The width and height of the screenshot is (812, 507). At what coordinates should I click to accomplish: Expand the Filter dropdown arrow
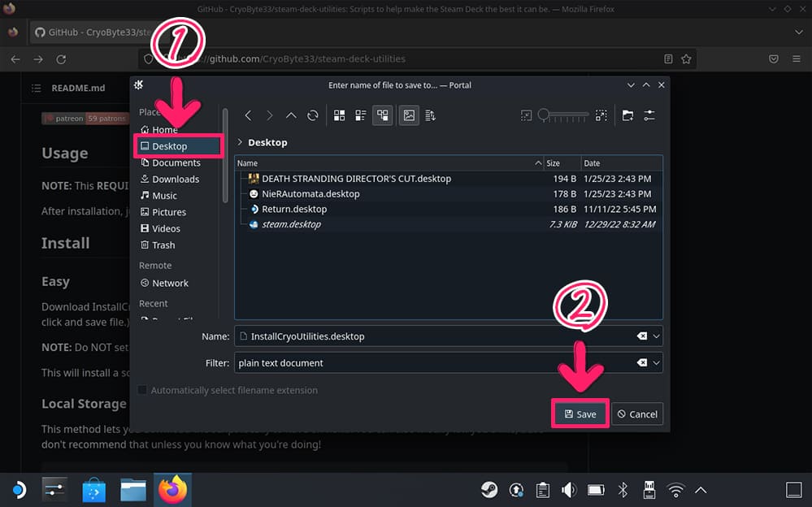click(656, 363)
